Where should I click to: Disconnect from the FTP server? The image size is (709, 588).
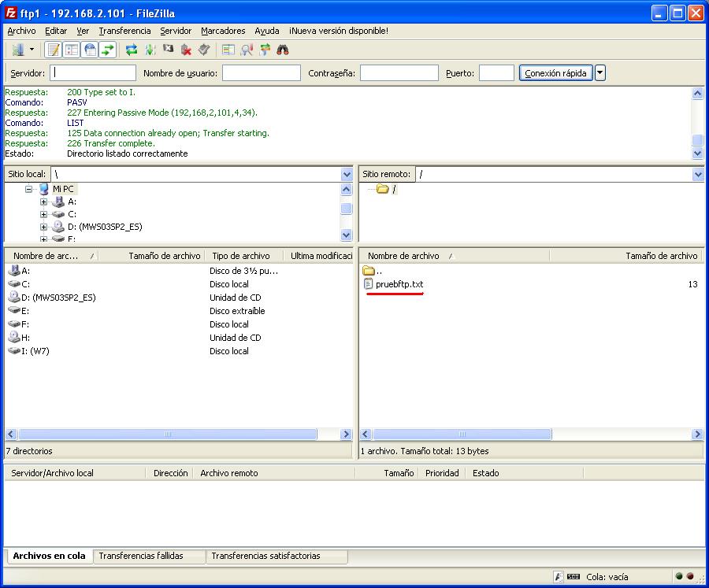pyautogui.click(x=187, y=49)
